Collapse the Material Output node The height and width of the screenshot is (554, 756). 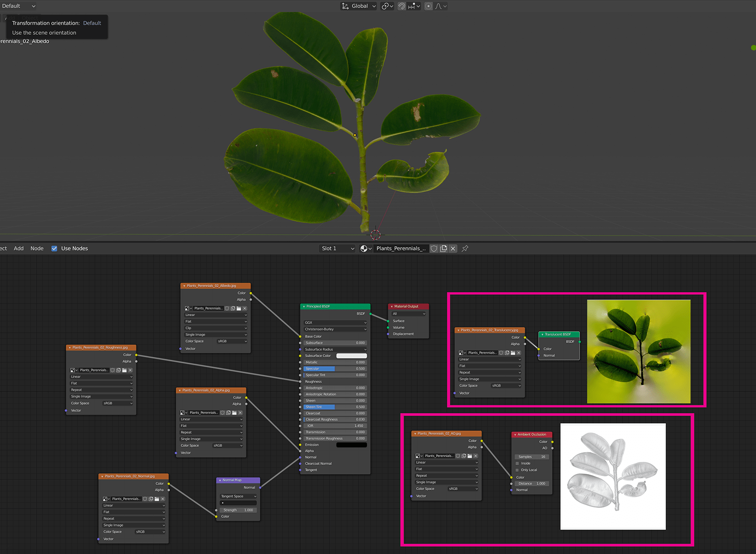click(x=391, y=306)
